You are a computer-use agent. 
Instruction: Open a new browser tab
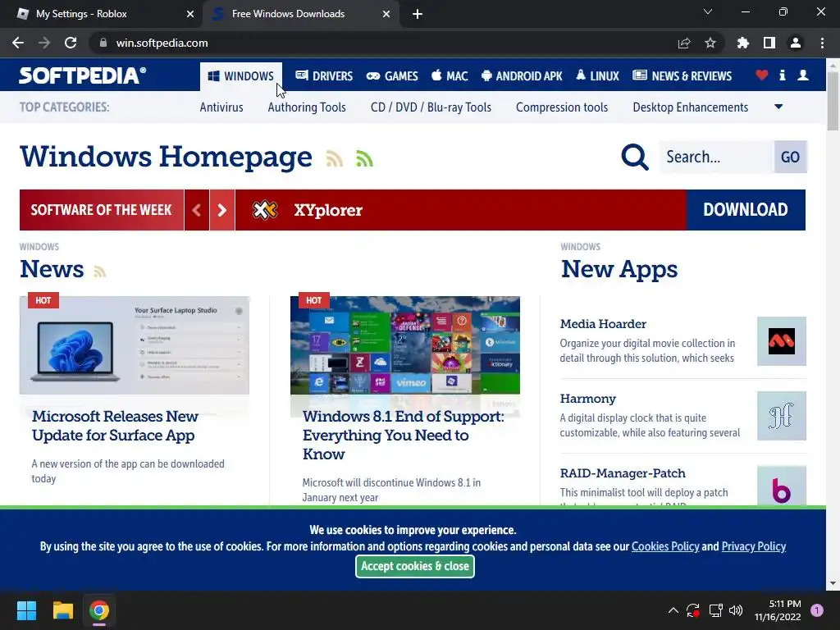click(x=418, y=14)
